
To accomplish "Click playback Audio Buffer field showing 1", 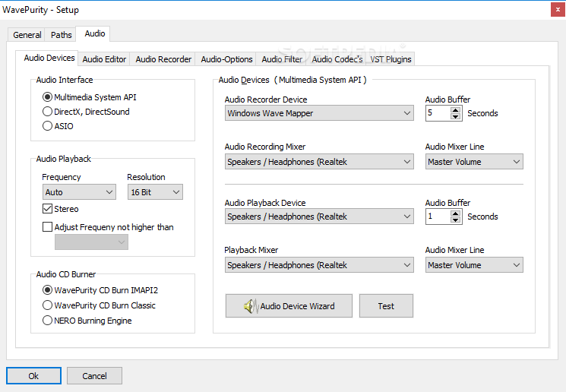I will tap(438, 217).
